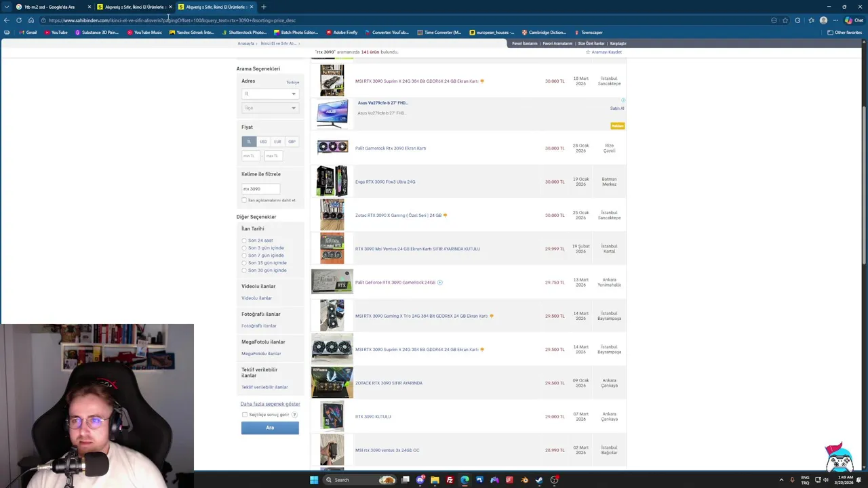Click the blue Ara search button
Image resolution: width=868 pixels, height=488 pixels.
[x=270, y=428]
